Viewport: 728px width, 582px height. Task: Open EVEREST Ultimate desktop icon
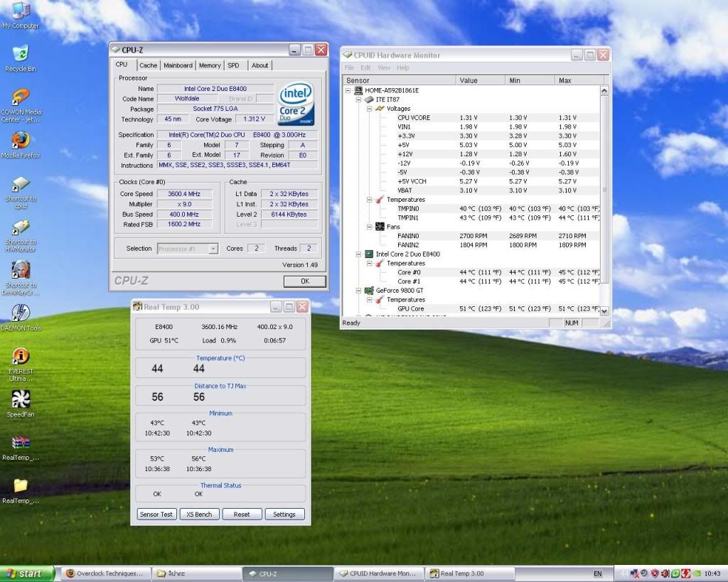tap(21, 356)
